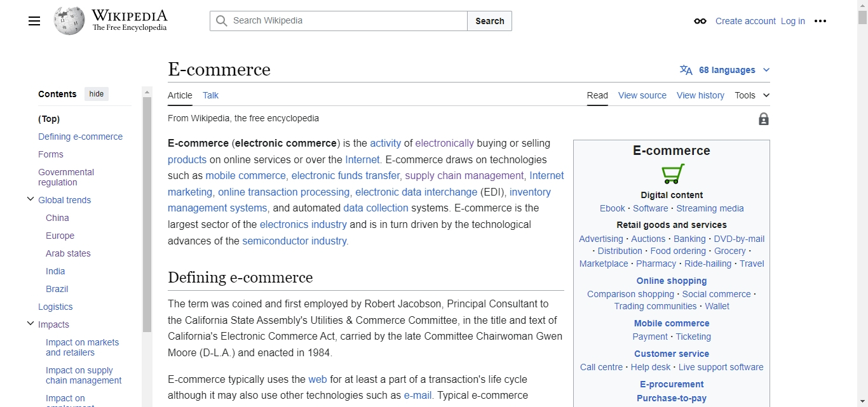Click the Log in link
Image resolution: width=868 pixels, height=407 pixels.
(x=793, y=21)
